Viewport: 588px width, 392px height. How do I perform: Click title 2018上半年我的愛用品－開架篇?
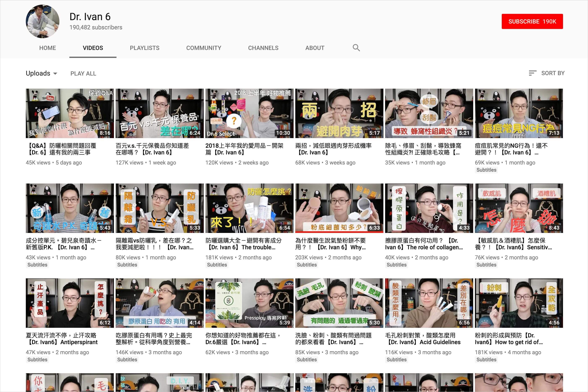(244, 149)
